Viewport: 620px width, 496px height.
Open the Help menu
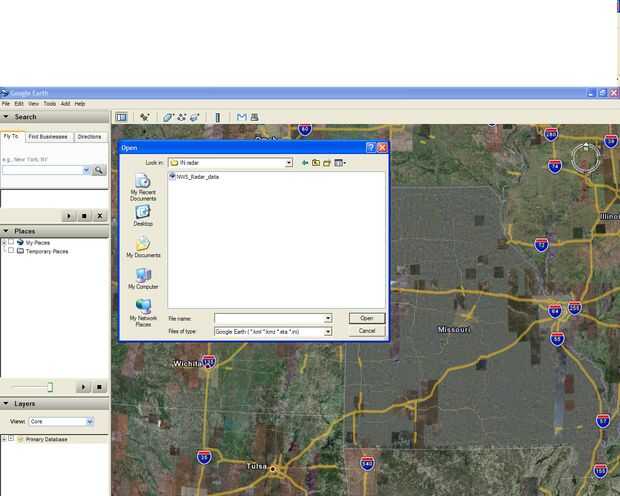click(x=80, y=104)
